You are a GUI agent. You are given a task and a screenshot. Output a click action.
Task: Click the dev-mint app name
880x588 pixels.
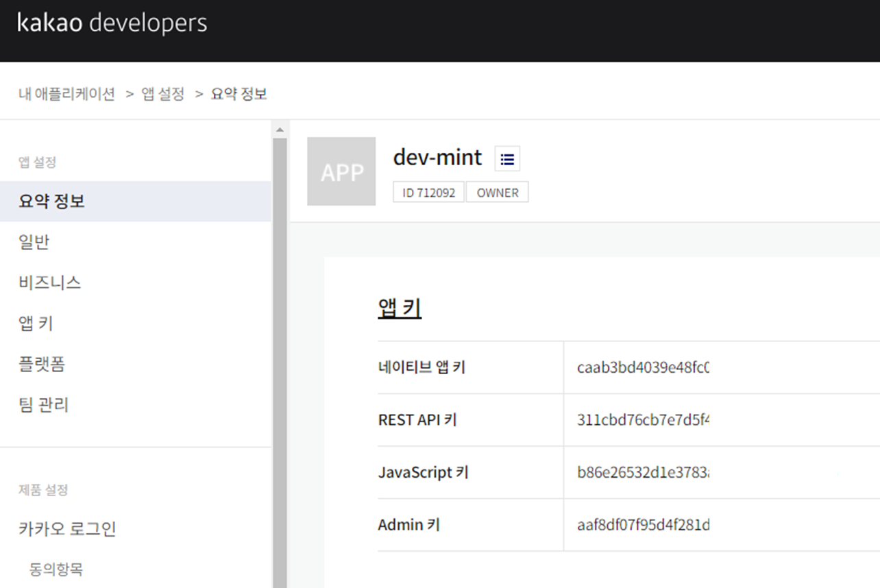pyautogui.click(x=437, y=158)
